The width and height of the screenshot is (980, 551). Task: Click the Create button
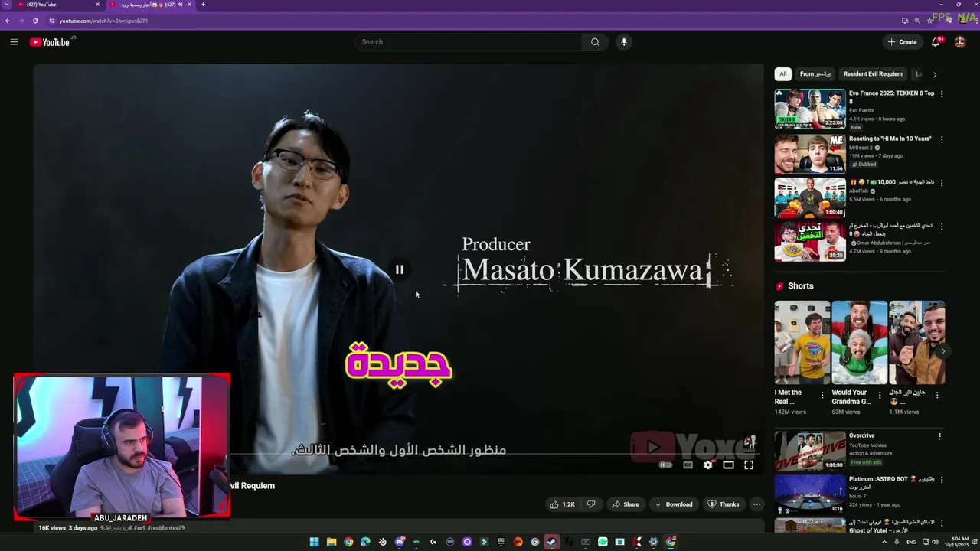click(903, 42)
